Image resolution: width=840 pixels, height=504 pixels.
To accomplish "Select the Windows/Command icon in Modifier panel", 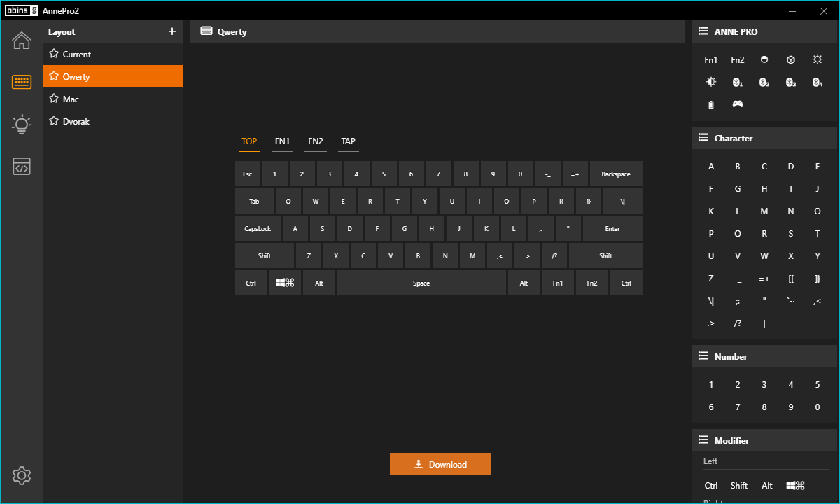I will coord(795,485).
